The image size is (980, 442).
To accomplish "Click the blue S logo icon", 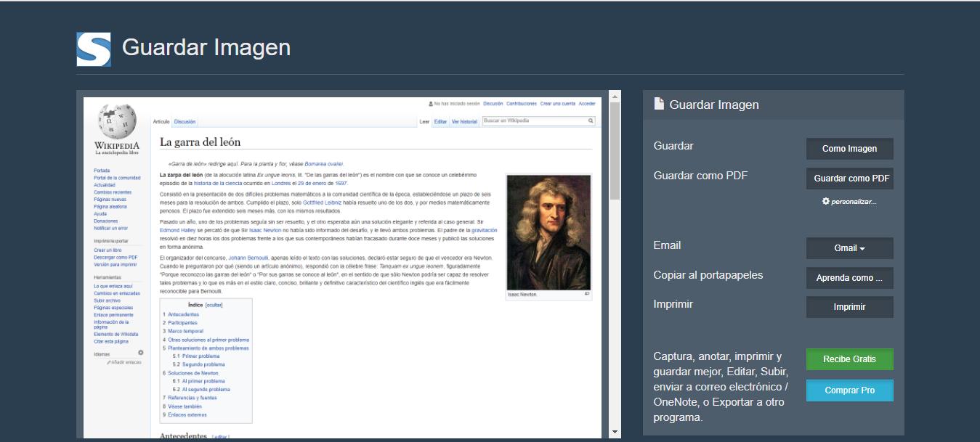I will (x=94, y=49).
